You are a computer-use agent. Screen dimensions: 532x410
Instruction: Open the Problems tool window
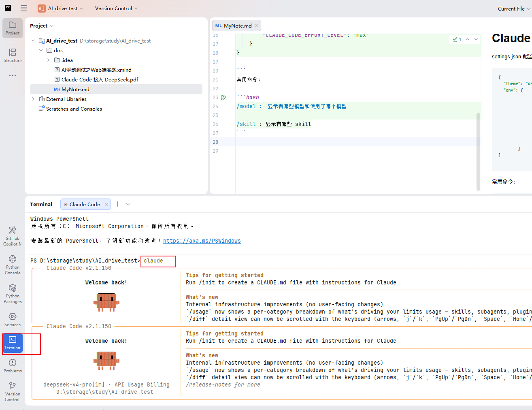[13, 366]
